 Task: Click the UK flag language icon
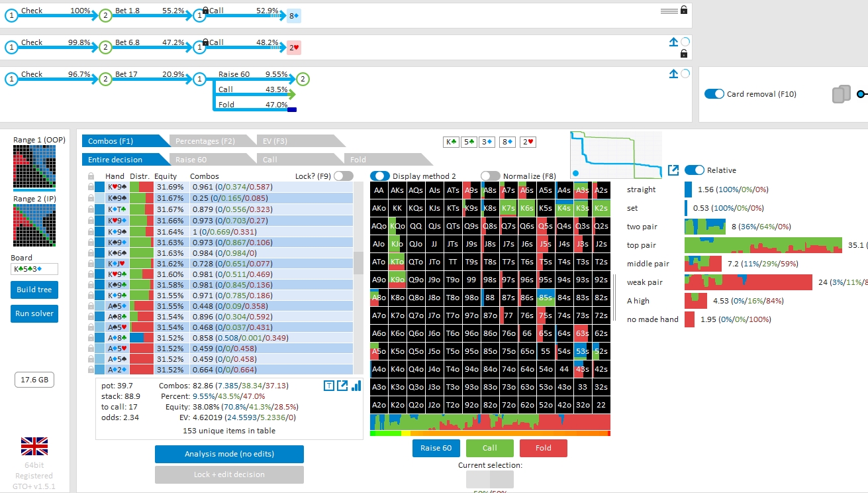coord(34,446)
